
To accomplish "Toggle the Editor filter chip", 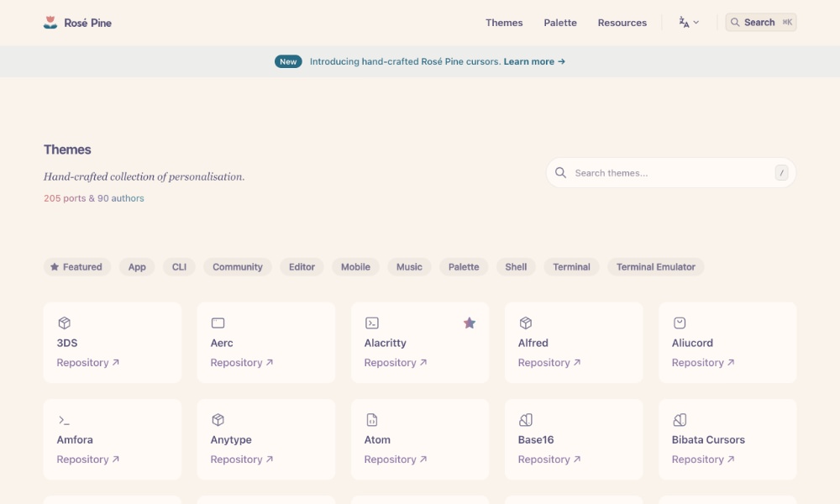I will 302,267.
